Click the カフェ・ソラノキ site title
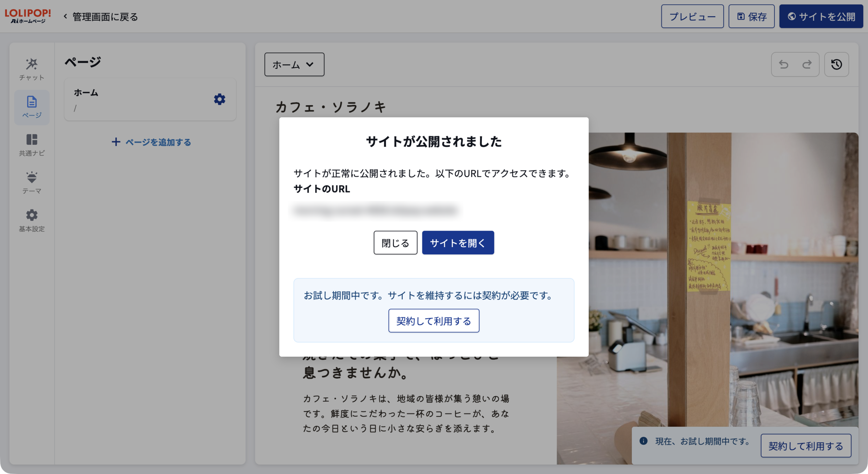 click(x=331, y=107)
